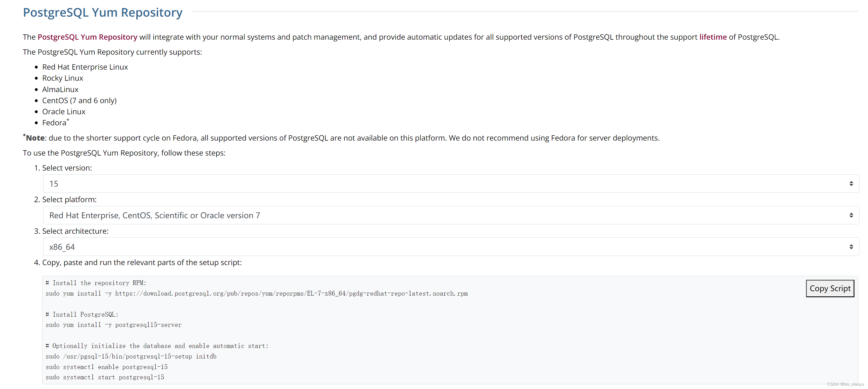Click the CentOS (7 and 6 only) entry
The width and height of the screenshot is (868, 389).
pyautogui.click(x=79, y=100)
